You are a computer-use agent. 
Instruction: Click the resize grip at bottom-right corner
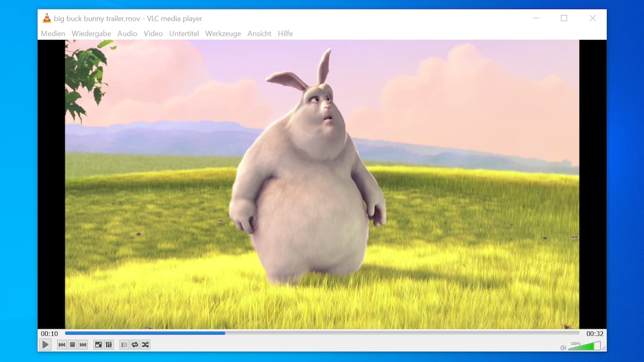[603, 347]
